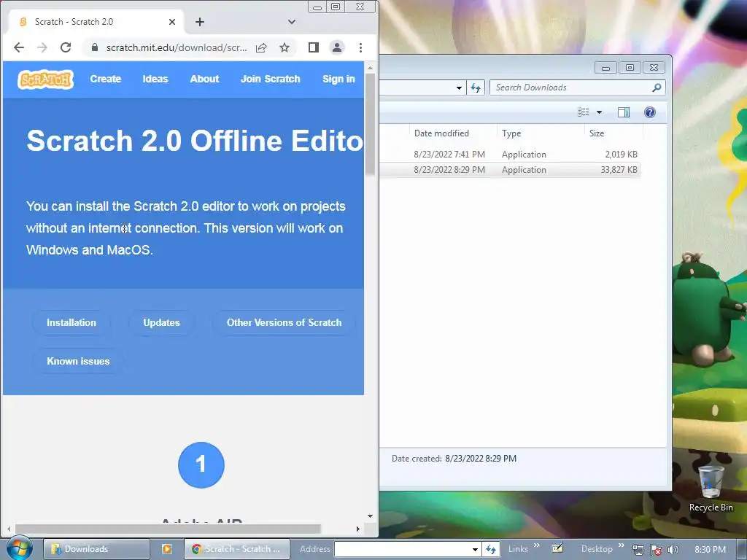Screen dimensions: 747x560
Task: Open a new Chrome tab
Action: coord(200,22)
